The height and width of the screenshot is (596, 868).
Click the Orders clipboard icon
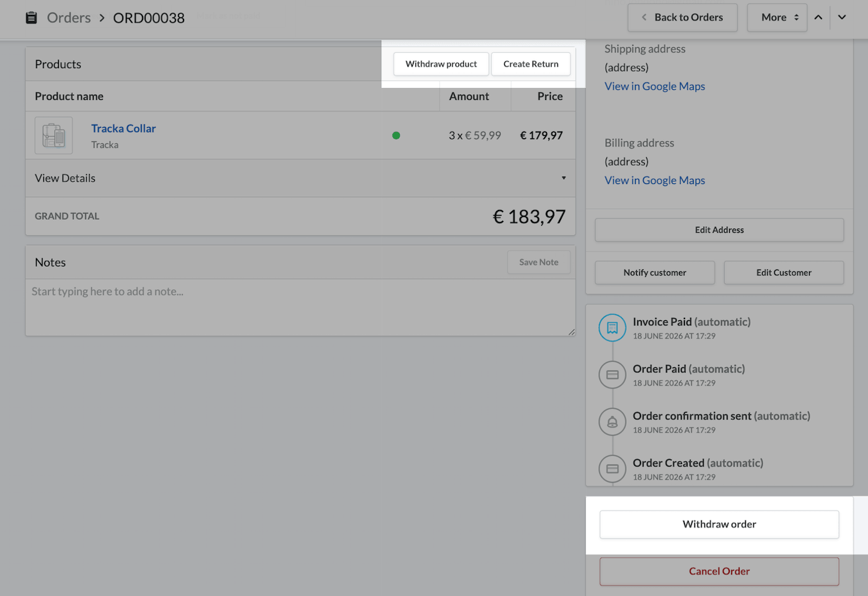(31, 17)
